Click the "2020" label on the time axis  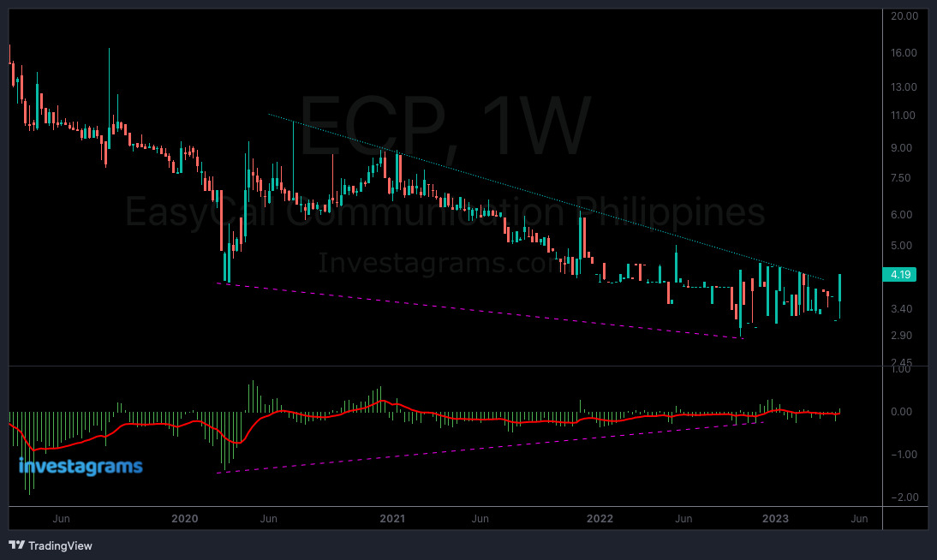click(185, 518)
